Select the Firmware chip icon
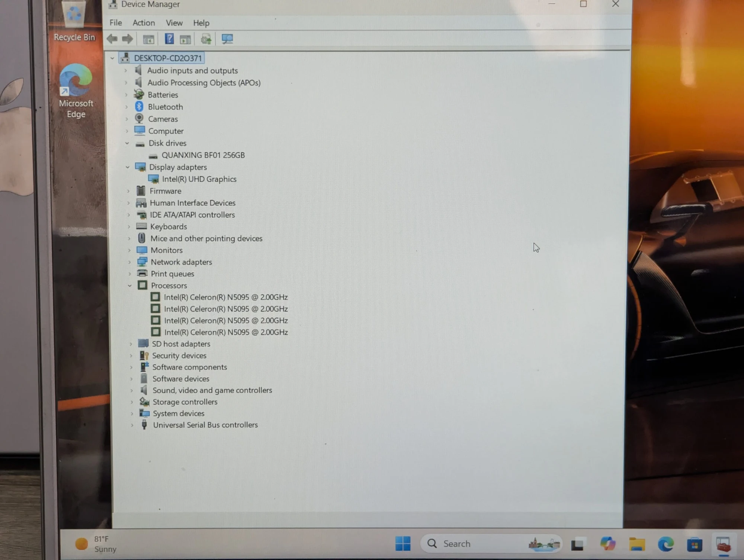The height and width of the screenshot is (560, 744). (x=141, y=191)
